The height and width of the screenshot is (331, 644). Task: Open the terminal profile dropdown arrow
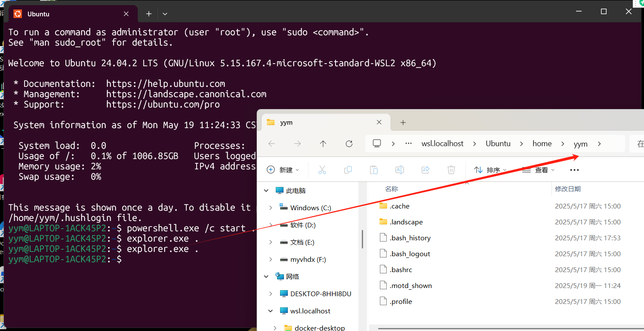(x=165, y=14)
